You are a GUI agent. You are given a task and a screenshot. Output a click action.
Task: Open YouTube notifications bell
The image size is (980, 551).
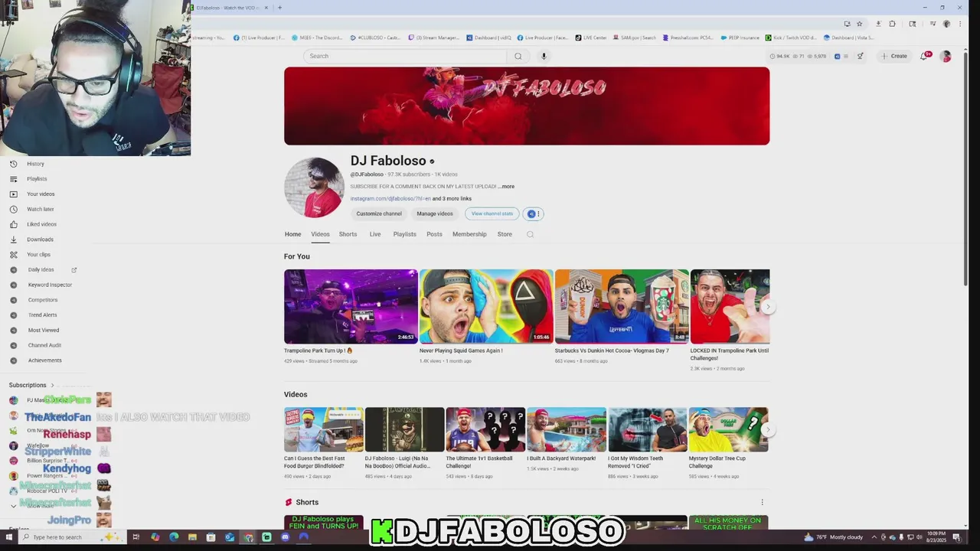coord(924,56)
